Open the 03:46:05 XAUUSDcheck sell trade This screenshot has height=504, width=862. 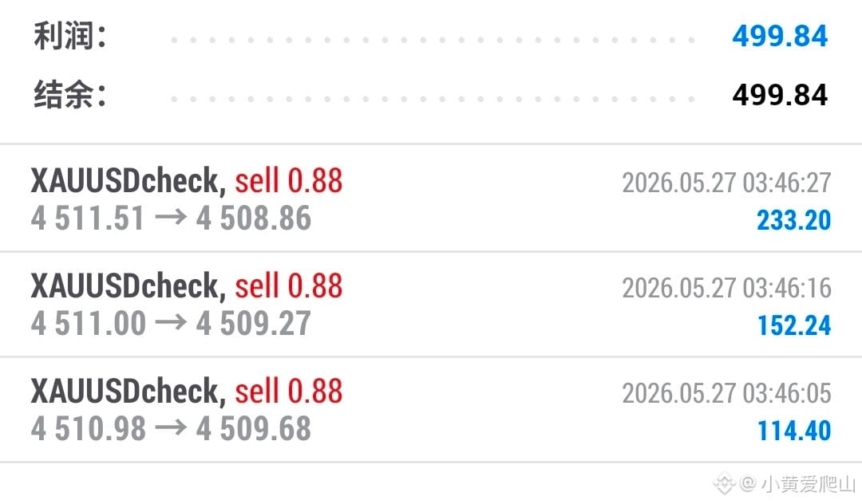click(431, 410)
